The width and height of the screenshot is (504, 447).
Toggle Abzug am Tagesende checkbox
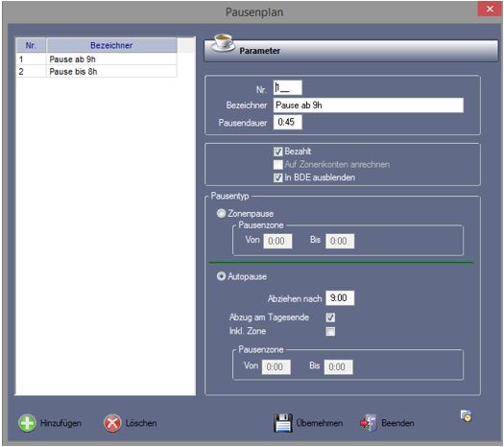tap(330, 318)
